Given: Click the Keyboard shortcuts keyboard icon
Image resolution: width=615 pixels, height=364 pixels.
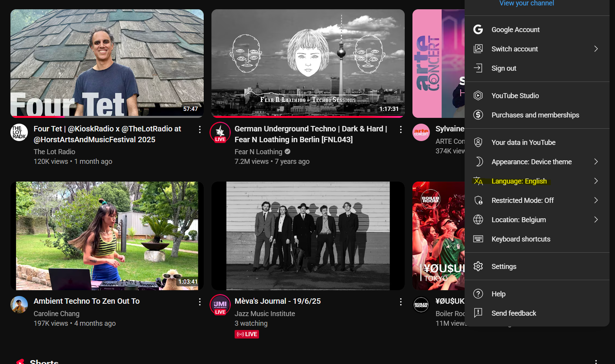Looking at the screenshot, I should tap(478, 239).
